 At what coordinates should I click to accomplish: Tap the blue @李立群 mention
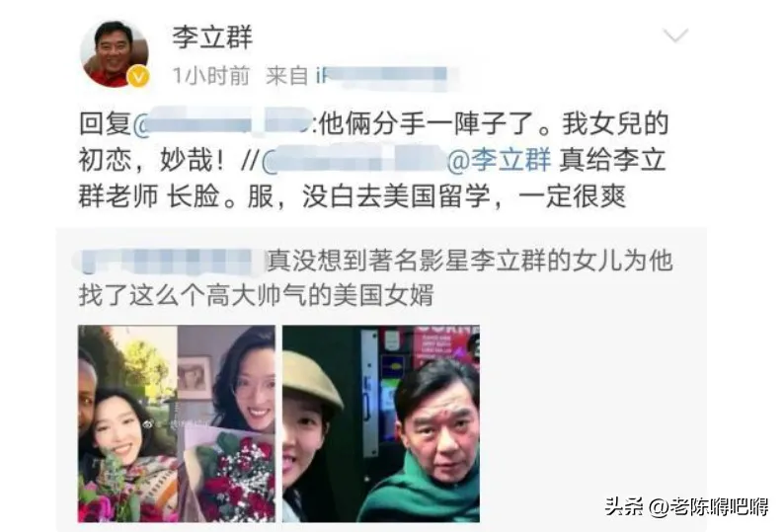point(499,161)
